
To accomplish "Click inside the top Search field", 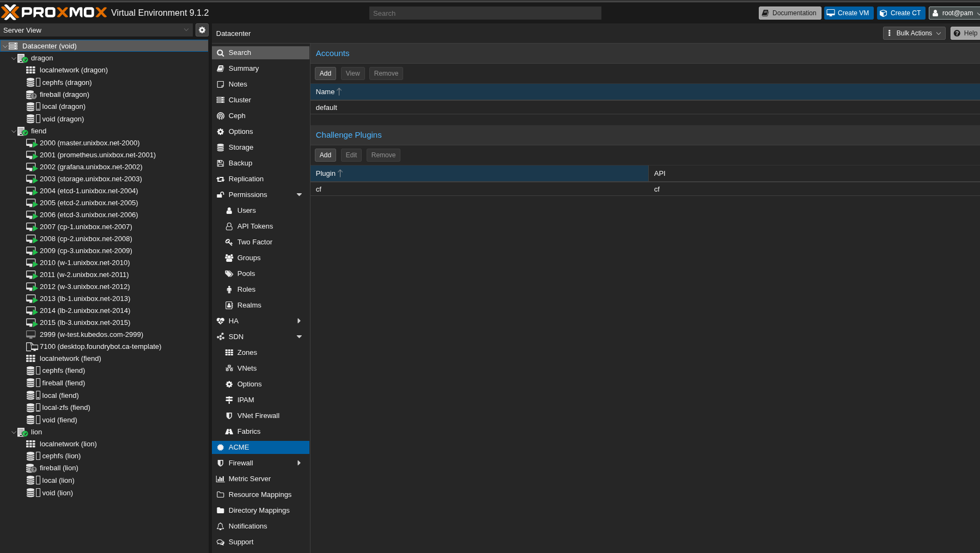I will point(484,13).
